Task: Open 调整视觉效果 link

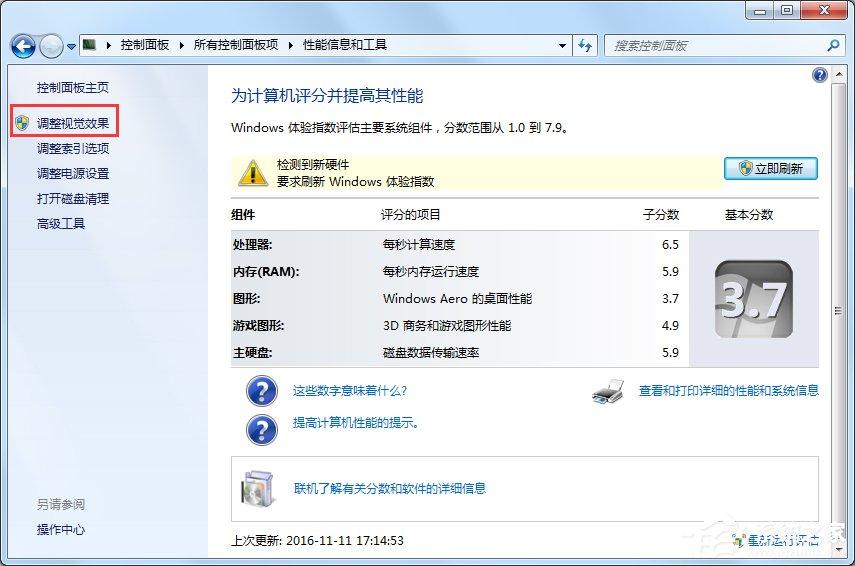Action: click(x=73, y=123)
